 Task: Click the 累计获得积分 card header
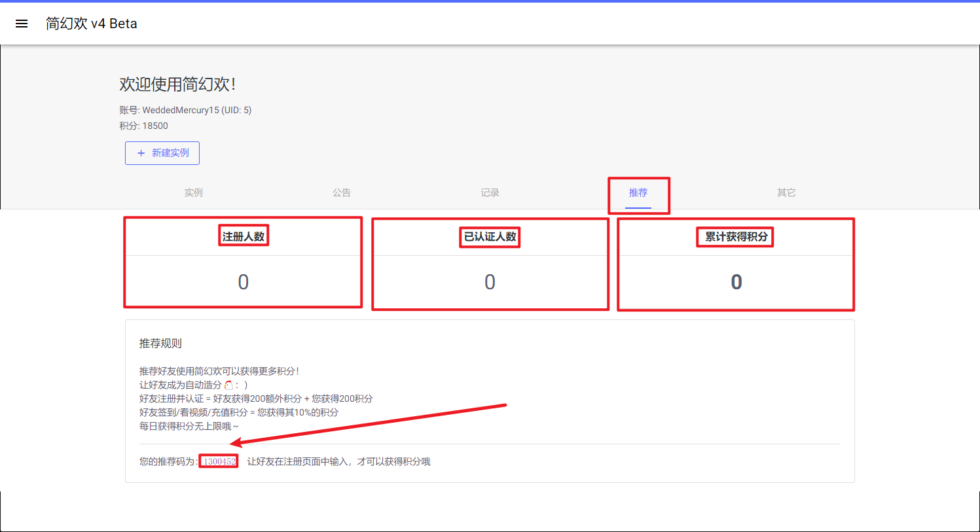point(736,236)
